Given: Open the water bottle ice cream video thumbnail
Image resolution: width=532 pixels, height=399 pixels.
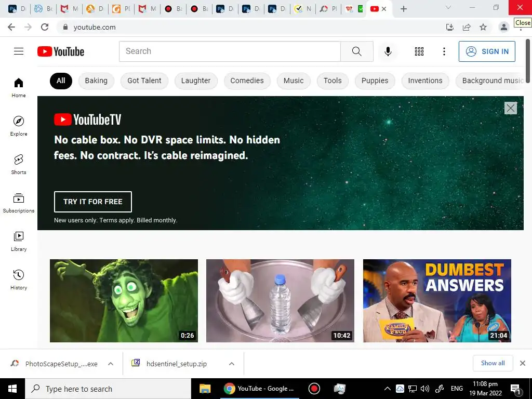Looking at the screenshot, I should pyautogui.click(x=280, y=301).
